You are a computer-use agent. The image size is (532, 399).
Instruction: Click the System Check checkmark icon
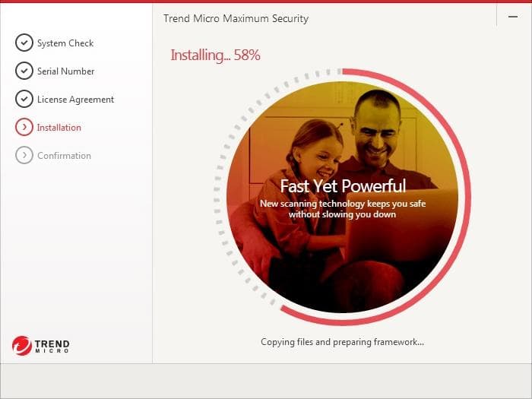pyautogui.click(x=24, y=43)
